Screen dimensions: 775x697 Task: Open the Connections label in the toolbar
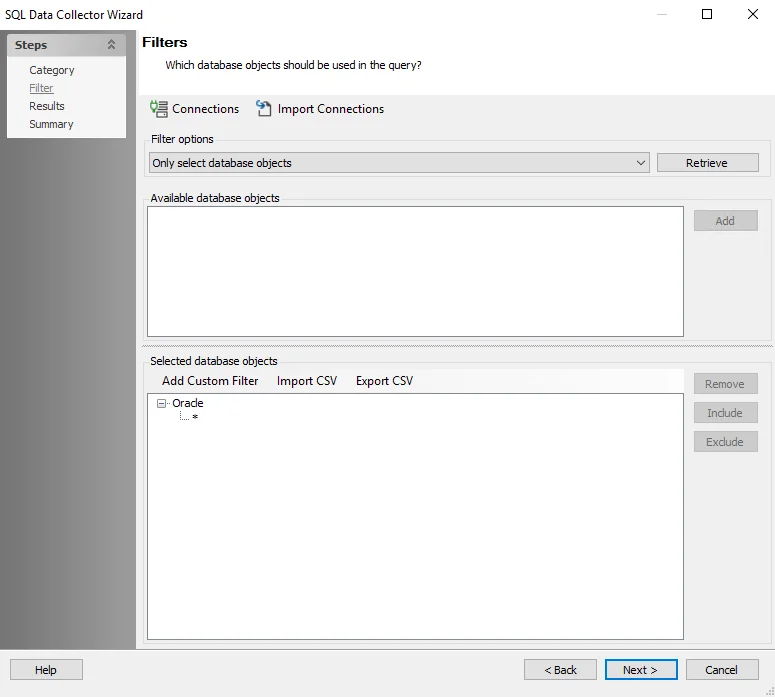[206, 109]
